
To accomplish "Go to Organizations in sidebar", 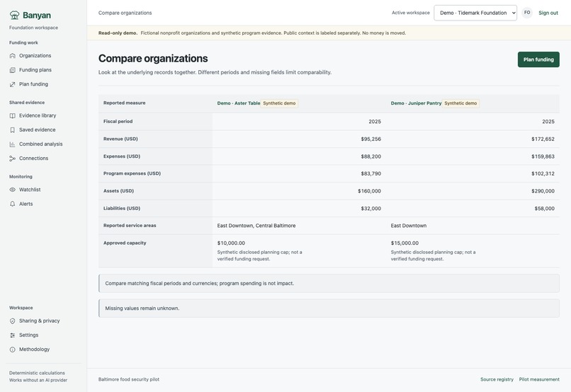I will click(x=35, y=56).
